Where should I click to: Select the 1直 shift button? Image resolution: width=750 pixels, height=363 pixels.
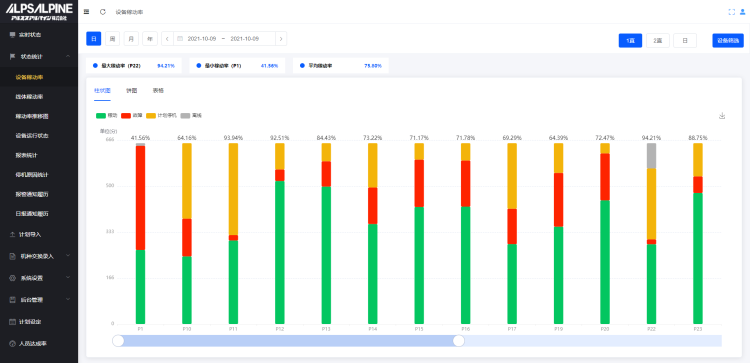click(630, 41)
